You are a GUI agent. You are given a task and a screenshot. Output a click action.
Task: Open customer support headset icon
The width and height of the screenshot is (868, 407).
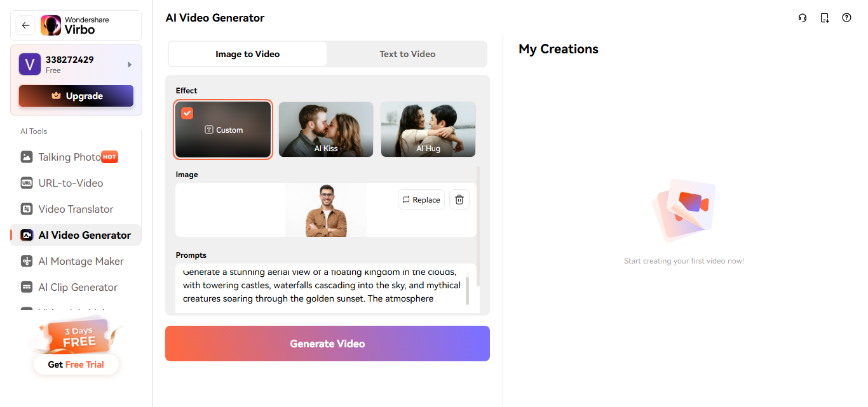(803, 18)
